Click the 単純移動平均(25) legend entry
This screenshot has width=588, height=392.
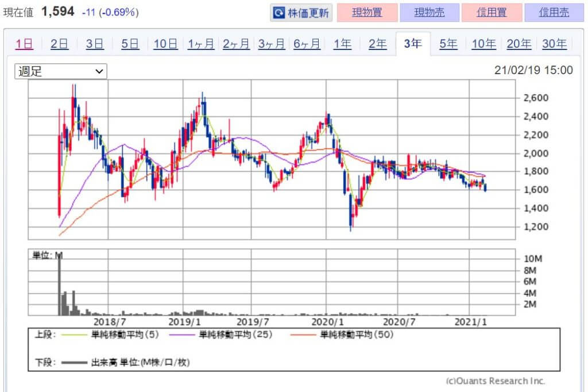pyautogui.click(x=221, y=335)
